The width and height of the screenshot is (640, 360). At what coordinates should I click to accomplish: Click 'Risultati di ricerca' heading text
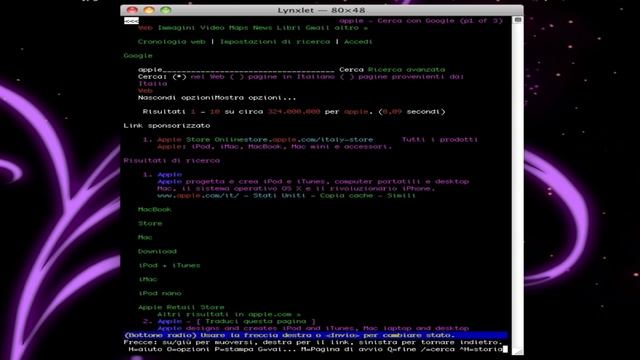(171, 160)
